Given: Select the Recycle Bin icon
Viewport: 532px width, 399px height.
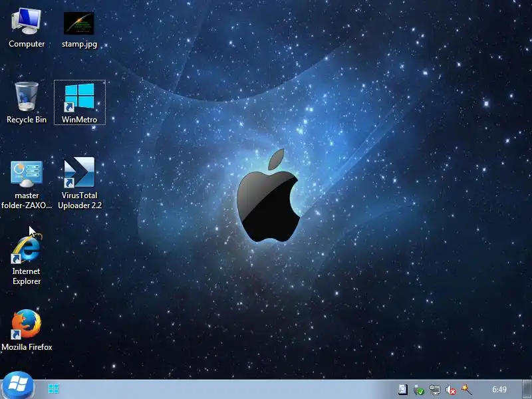Looking at the screenshot, I should 27,96.
